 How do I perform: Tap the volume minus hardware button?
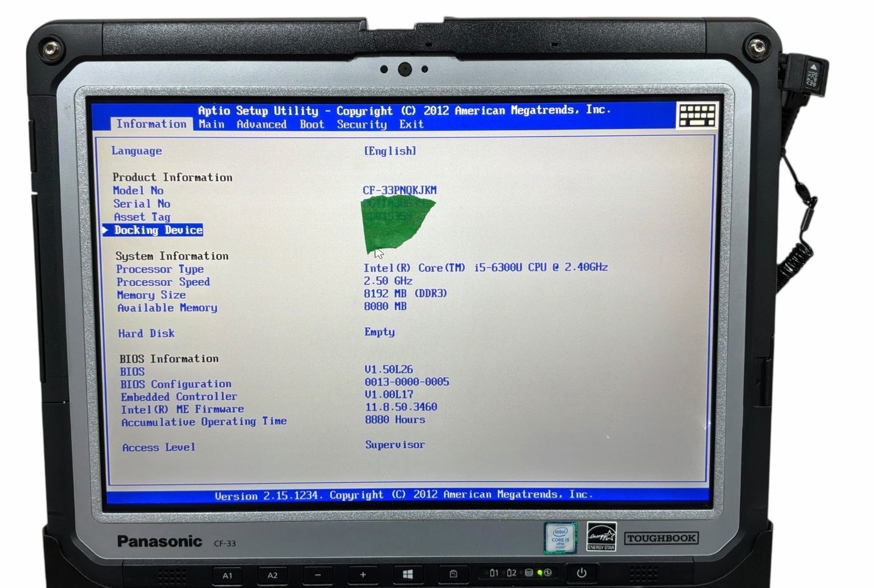click(x=318, y=575)
